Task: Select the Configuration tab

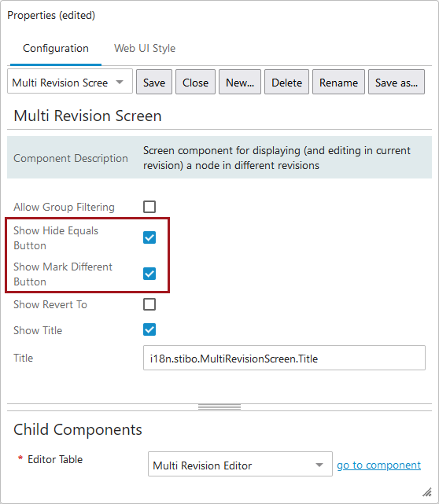Action: click(x=56, y=48)
